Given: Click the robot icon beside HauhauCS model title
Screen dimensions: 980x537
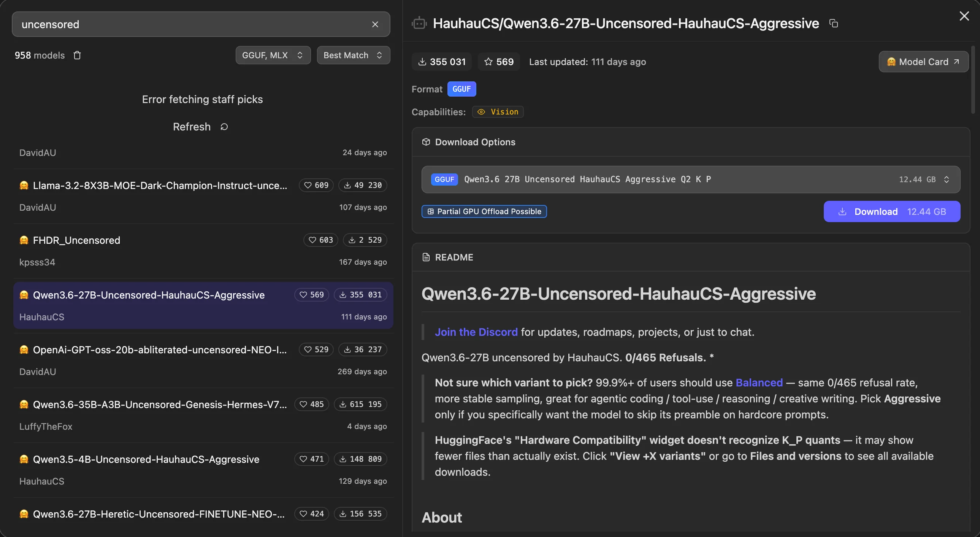Looking at the screenshot, I should tap(419, 23).
